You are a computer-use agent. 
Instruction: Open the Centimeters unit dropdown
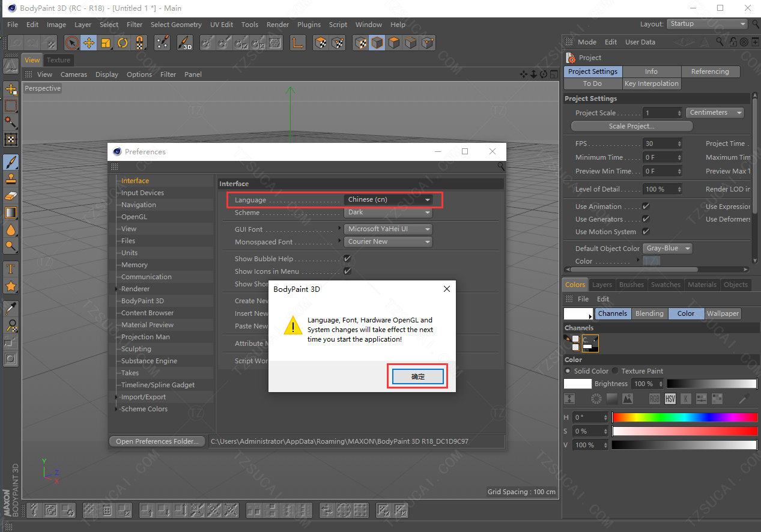click(715, 113)
